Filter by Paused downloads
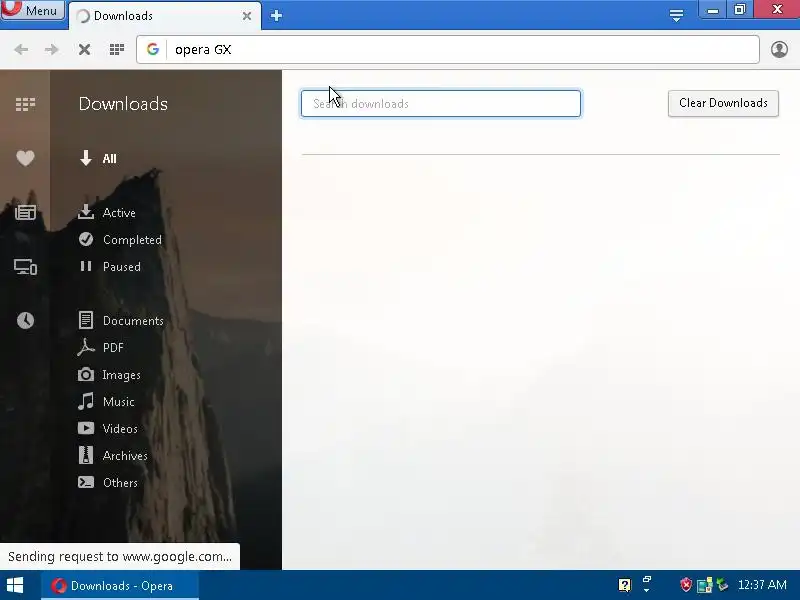Image resolution: width=800 pixels, height=600 pixels. 110,266
